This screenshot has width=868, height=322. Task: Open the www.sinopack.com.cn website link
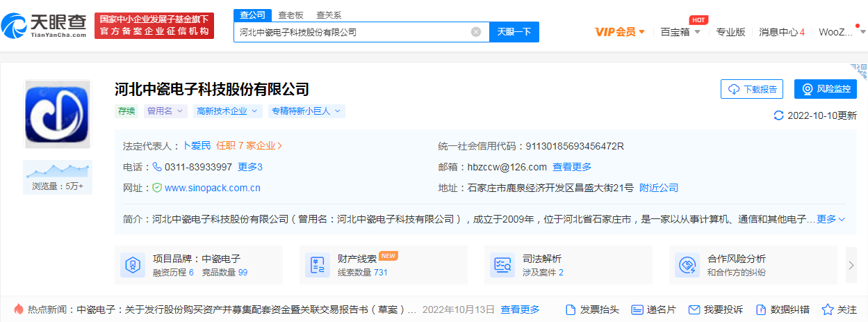pyautogui.click(x=213, y=188)
